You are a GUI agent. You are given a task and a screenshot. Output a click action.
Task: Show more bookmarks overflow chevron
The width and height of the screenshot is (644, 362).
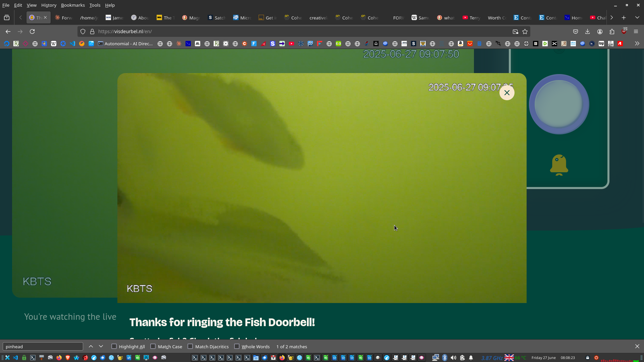tap(637, 44)
